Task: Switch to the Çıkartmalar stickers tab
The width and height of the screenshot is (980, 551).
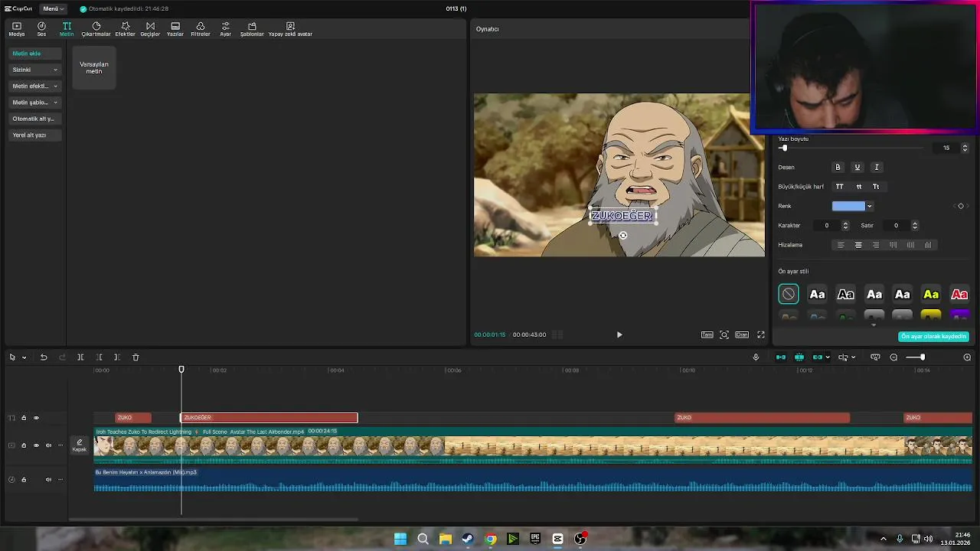Action: (96, 29)
